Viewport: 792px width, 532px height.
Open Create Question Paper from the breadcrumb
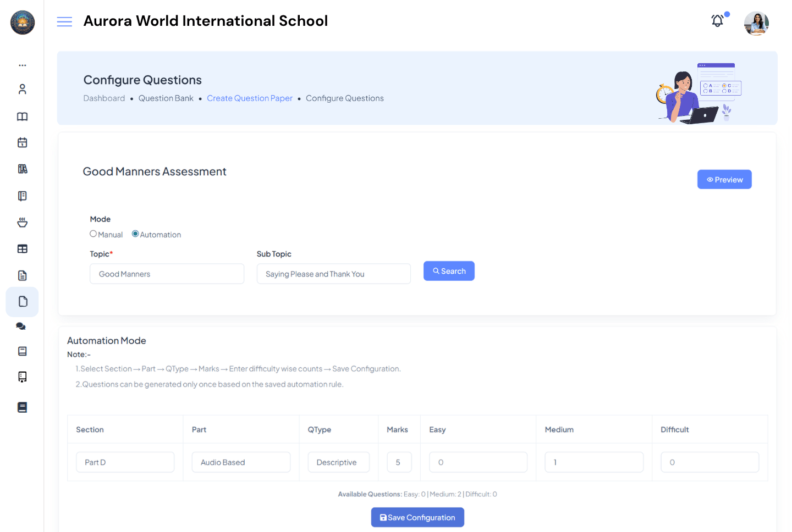click(250, 98)
